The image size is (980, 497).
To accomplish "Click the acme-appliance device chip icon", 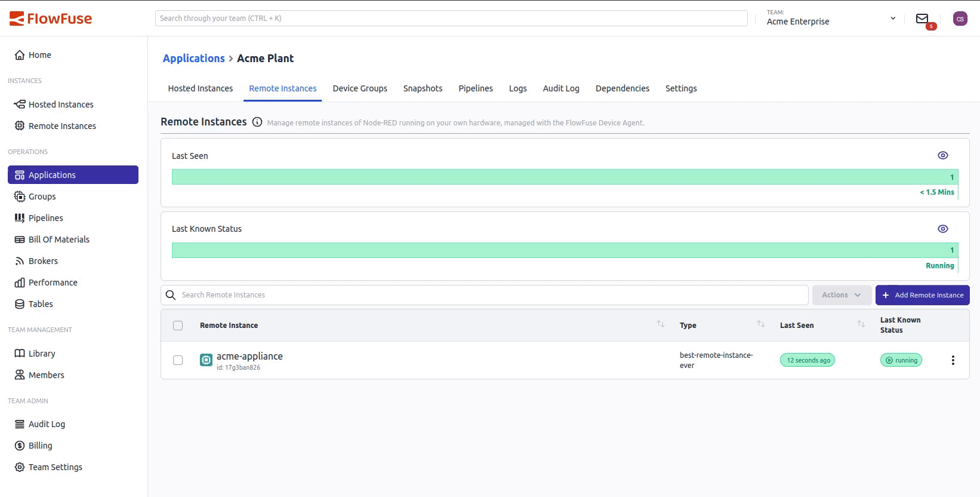I will coord(206,360).
